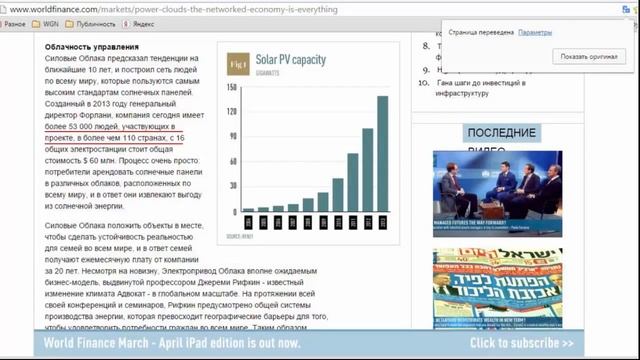The image size is (640, 360).
Task: Click the Показать оригинал button
Action: (589, 56)
